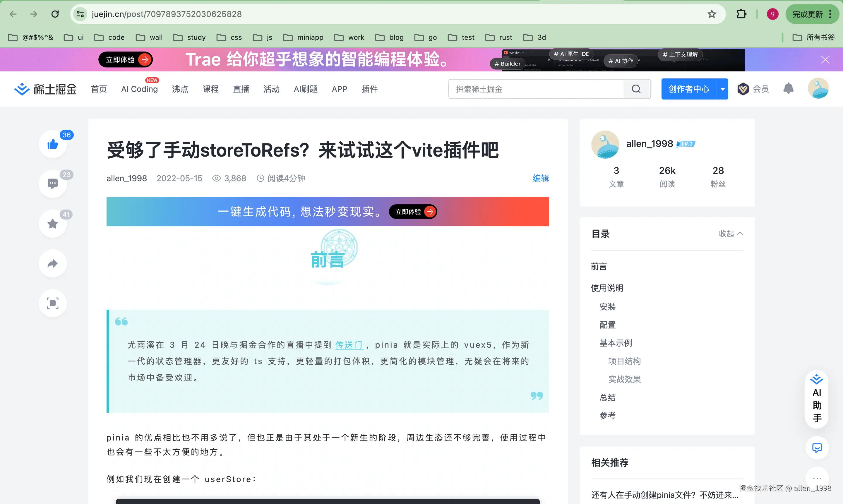Viewport: 843px width, 504px height.
Task: Expand the 创作者中心 dropdown arrow
Action: [722, 89]
